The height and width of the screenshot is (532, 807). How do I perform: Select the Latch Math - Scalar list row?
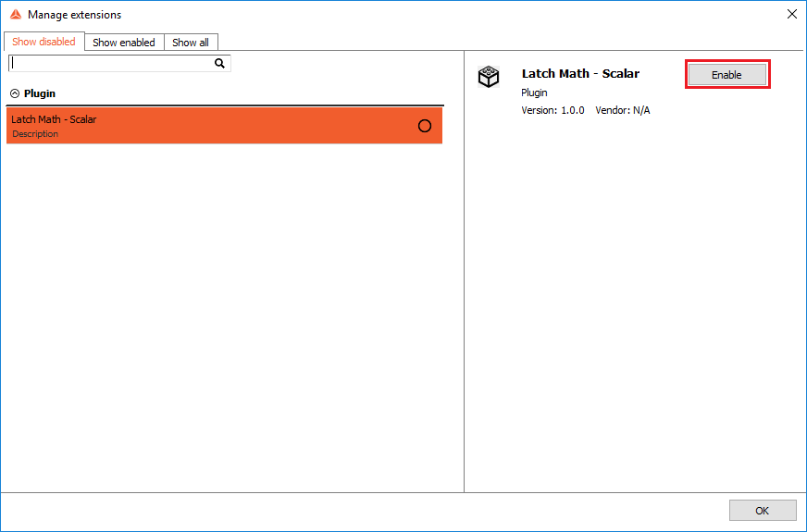[224, 126]
